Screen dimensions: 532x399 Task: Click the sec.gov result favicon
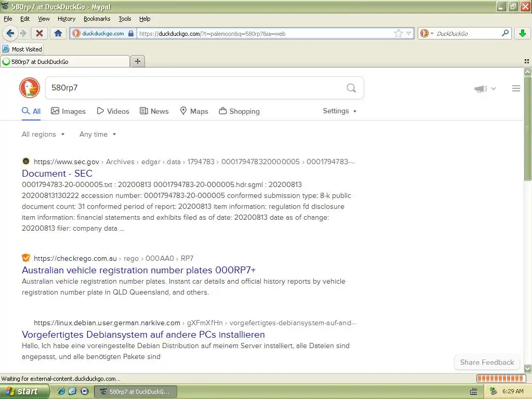(x=26, y=161)
